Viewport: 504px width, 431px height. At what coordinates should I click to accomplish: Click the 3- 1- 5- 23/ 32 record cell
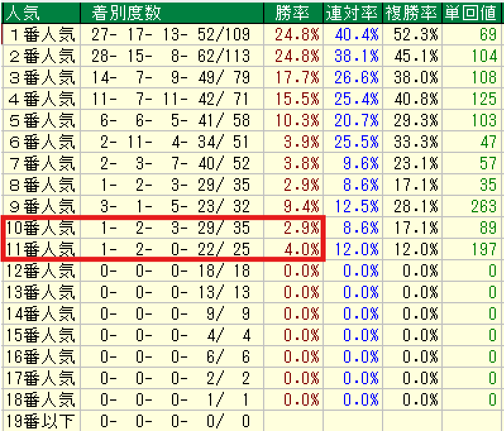(x=172, y=207)
